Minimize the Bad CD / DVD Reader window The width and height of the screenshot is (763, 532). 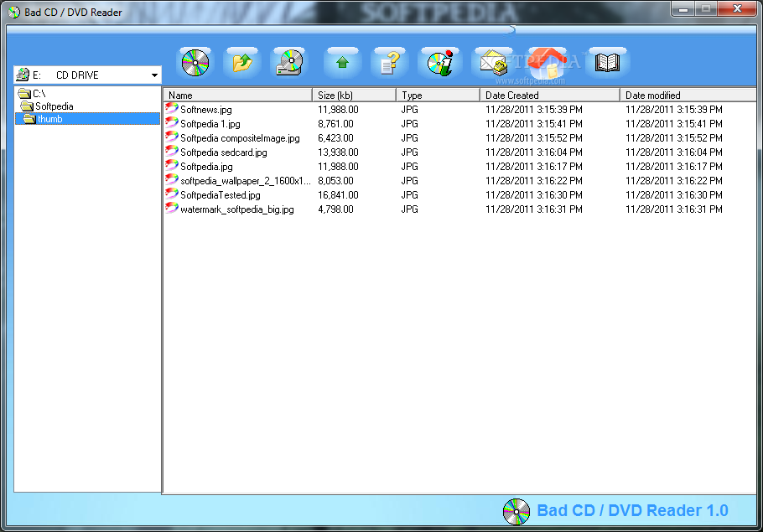coord(683,8)
